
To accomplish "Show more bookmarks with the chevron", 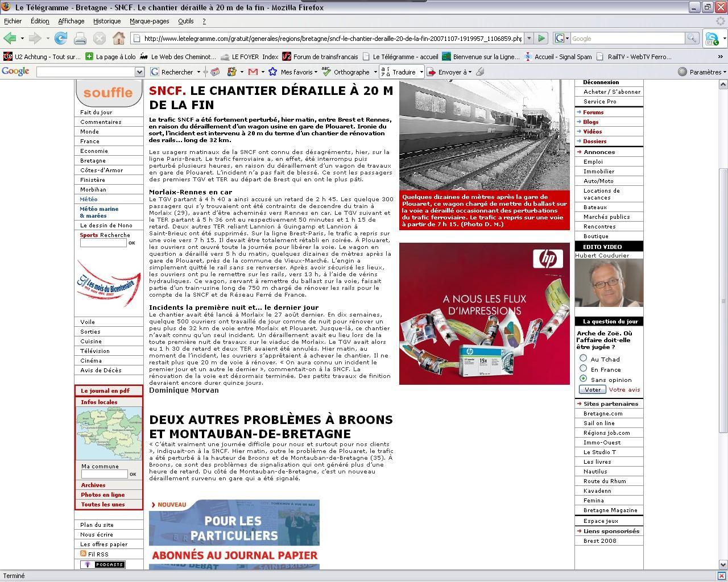I will [x=721, y=57].
